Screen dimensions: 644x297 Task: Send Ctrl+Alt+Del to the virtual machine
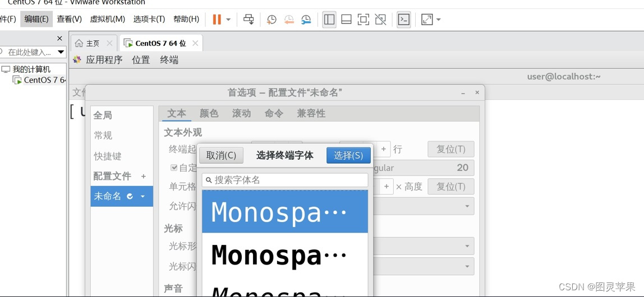click(x=249, y=19)
